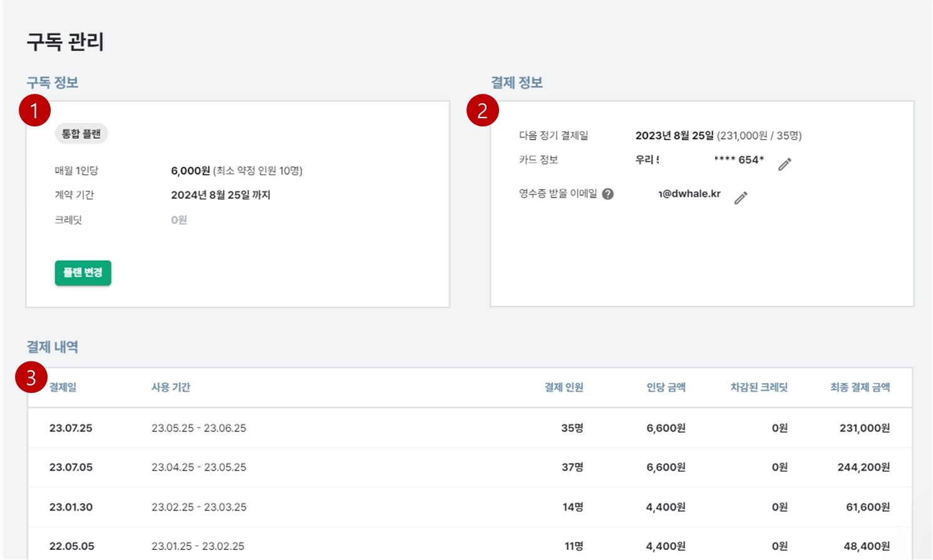Screen dimensions: 933x560
Task: Select payment row dated 22.05.05
Action: 470,546
